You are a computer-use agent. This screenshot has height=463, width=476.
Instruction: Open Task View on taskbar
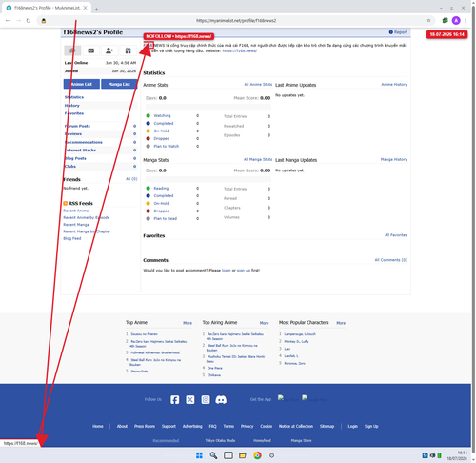(228, 455)
